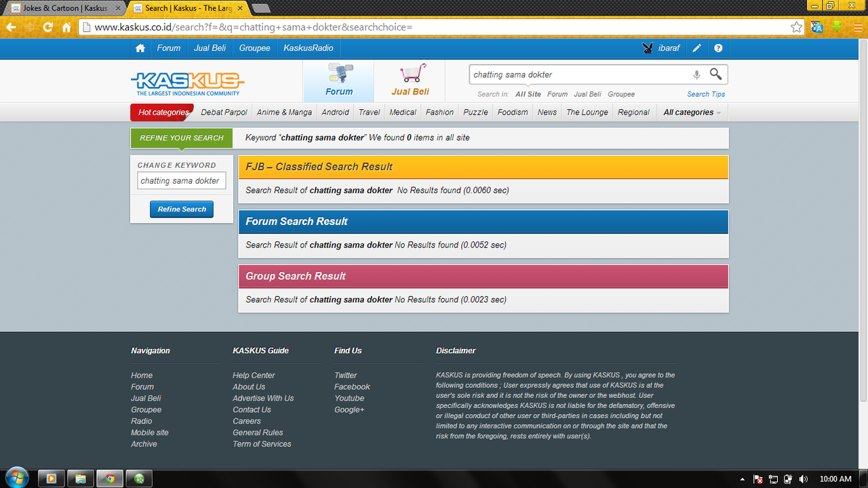Open media player in the taskbar

click(x=51, y=479)
